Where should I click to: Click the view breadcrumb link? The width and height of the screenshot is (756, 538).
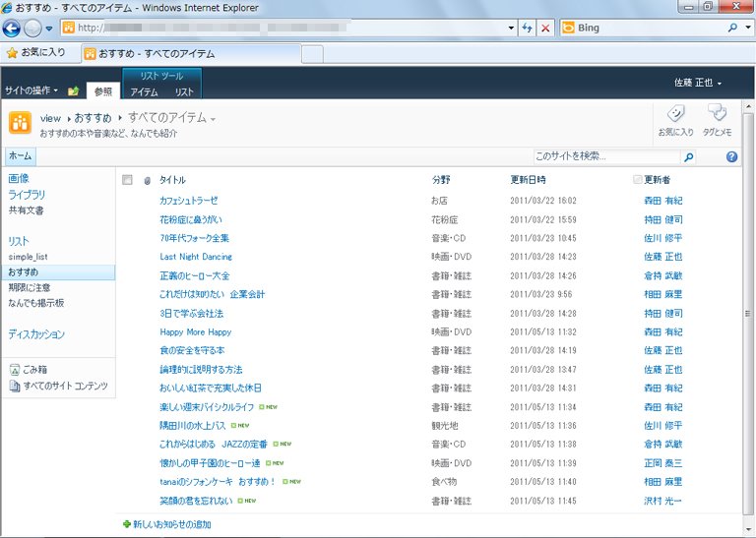(x=50, y=118)
